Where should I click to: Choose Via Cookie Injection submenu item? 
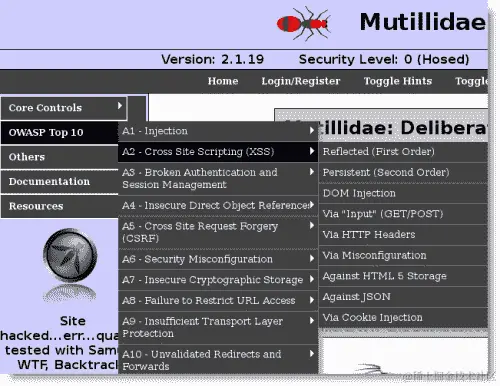tap(403, 318)
